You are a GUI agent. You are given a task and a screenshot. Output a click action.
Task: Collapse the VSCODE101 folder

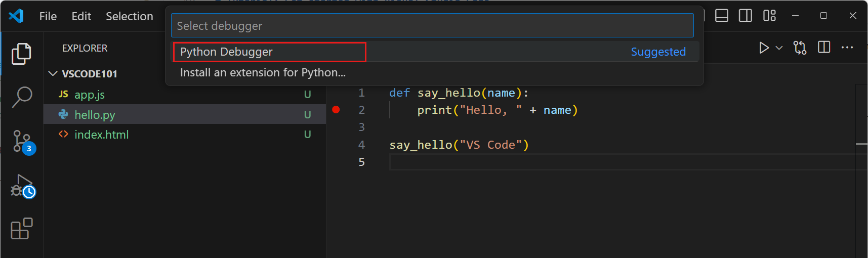tap(53, 74)
